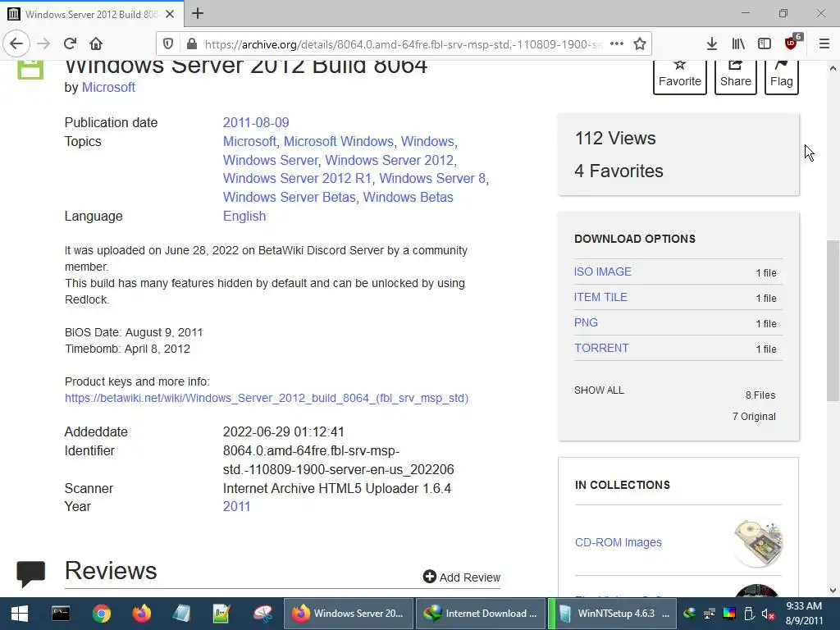Open the Windows Server topic link
840x630 pixels.
(271, 160)
